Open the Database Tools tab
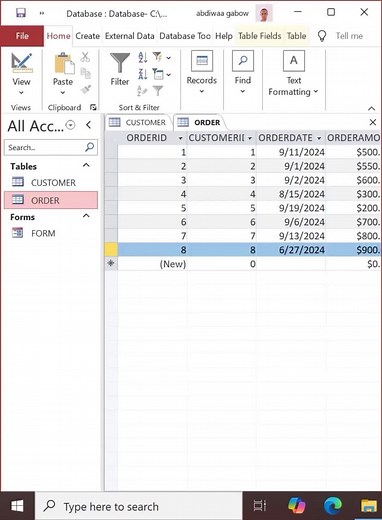Viewport: 382px width, 520px height. click(x=185, y=36)
